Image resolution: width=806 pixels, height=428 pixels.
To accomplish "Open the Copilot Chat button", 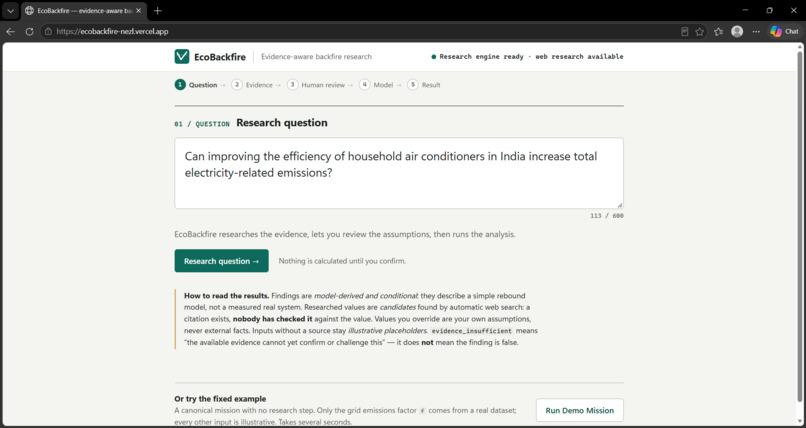I will tap(784, 31).
